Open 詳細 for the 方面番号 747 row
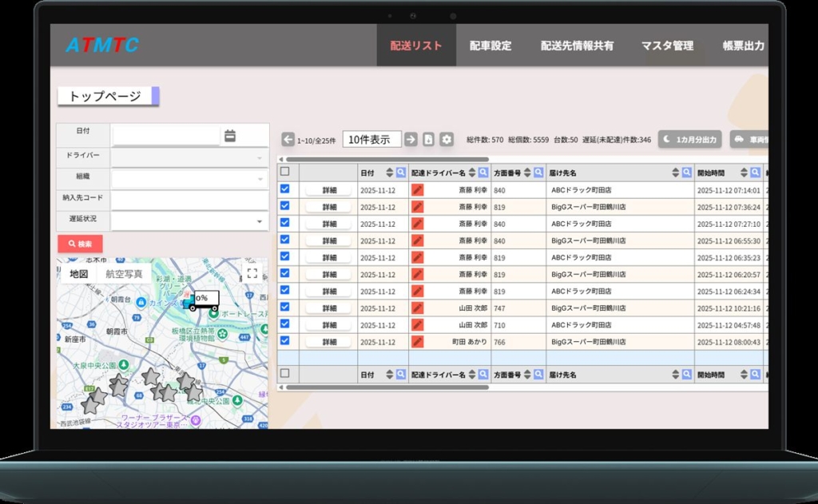The width and height of the screenshot is (818, 504). pos(328,308)
